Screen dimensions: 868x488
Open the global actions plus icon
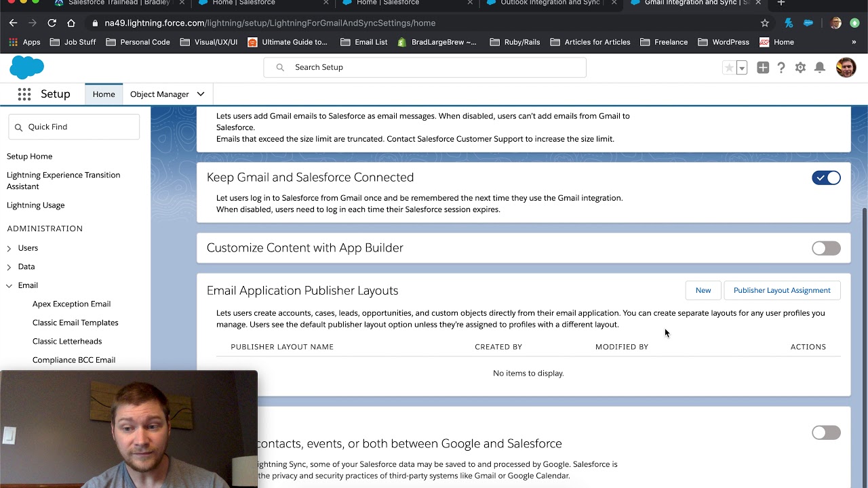coord(763,68)
